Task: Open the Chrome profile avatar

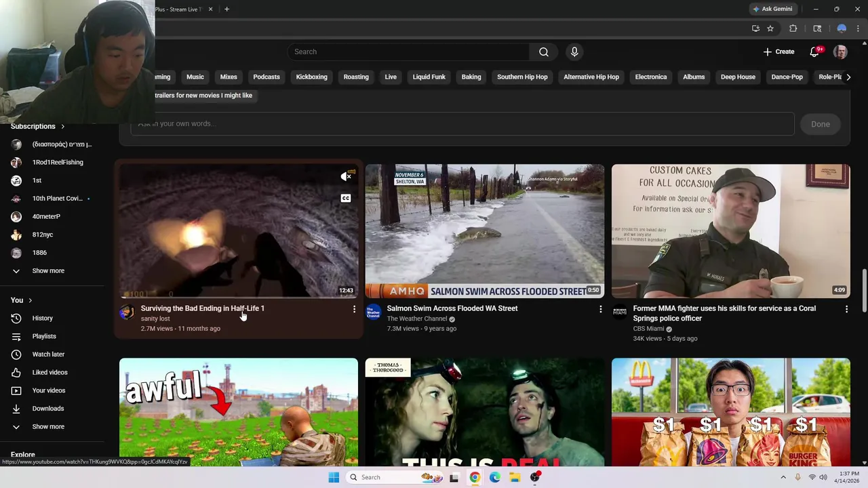Action: (x=842, y=28)
